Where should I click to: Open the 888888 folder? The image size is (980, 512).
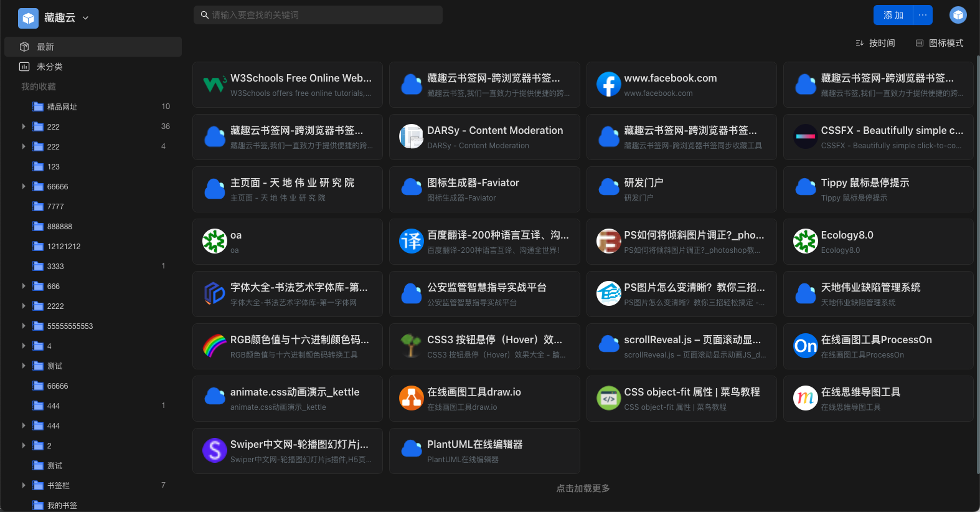point(59,226)
